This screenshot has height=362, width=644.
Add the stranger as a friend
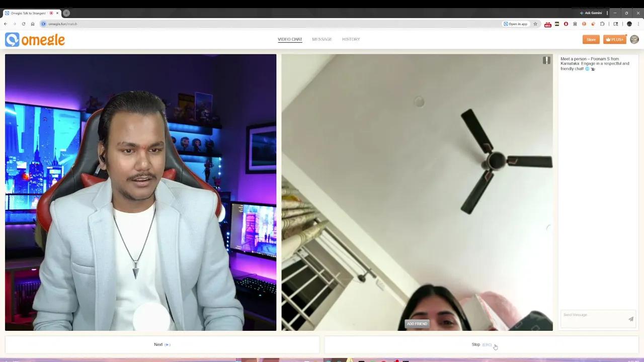(x=417, y=324)
